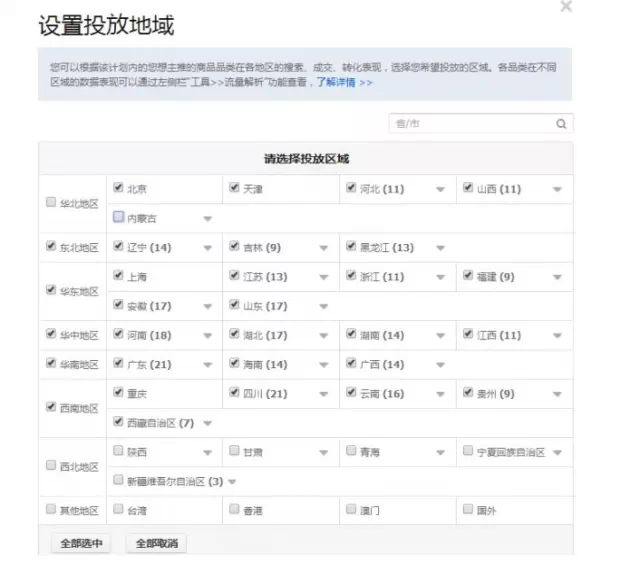Expand the 福建 (9) city dropdown

pyautogui.click(x=558, y=278)
